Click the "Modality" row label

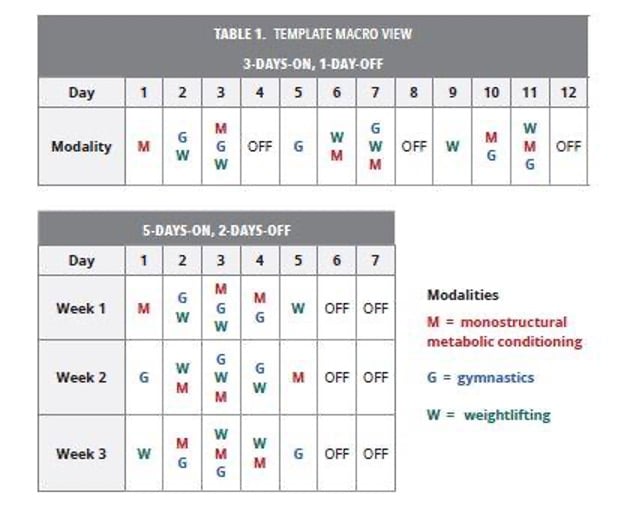(x=82, y=146)
